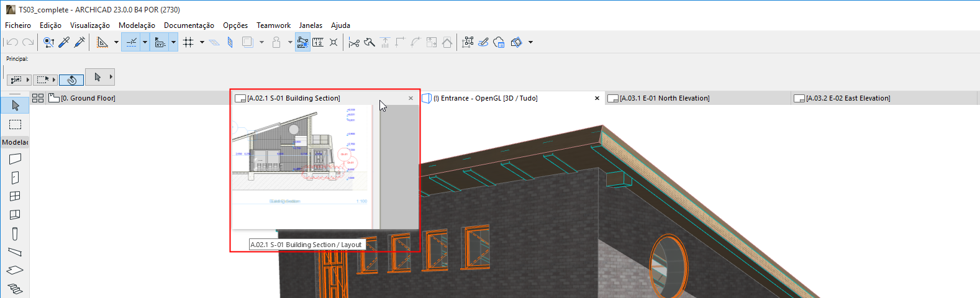The height and width of the screenshot is (298, 980).
Task: Click the grayed house roof icon
Action: point(447,42)
